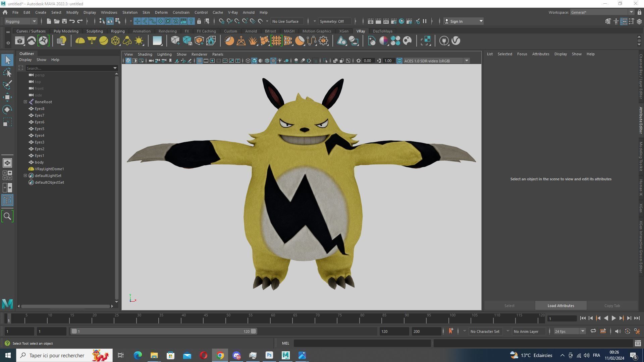This screenshot has height=362, width=644.
Task: Click the search magnifier icon in the left sidebar
Action: click(7, 216)
